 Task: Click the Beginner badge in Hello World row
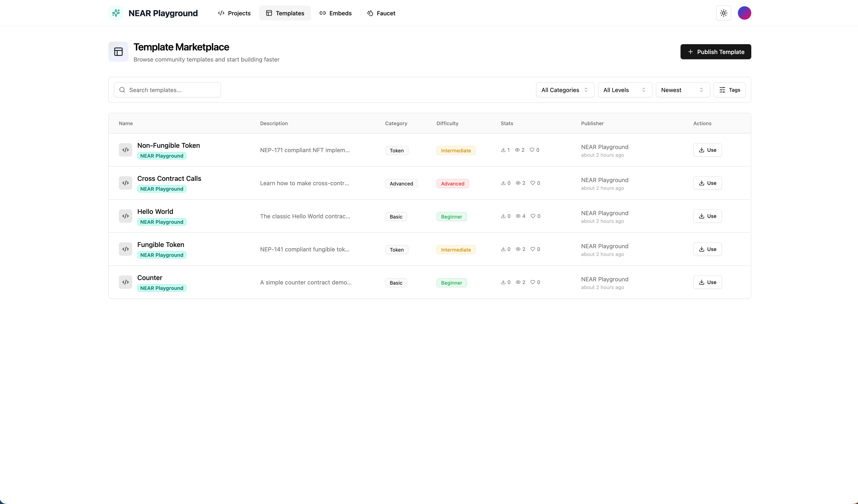click(x=451, y=217)
